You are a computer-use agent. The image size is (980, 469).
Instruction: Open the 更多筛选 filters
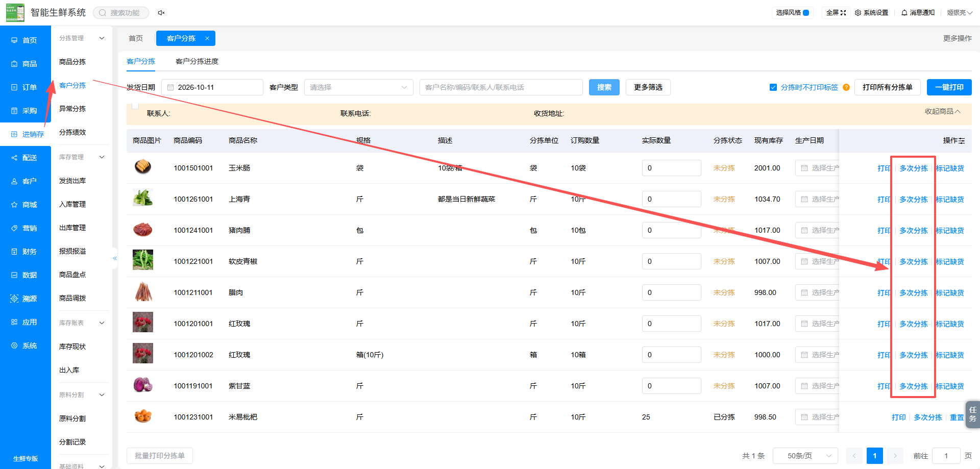coord(648,87)
